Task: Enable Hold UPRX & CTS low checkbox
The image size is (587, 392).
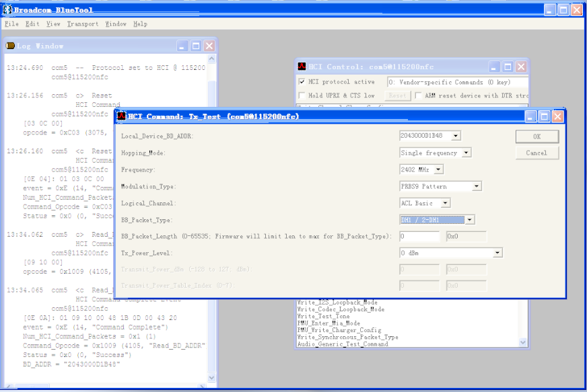Action: (x=302, y=95)
